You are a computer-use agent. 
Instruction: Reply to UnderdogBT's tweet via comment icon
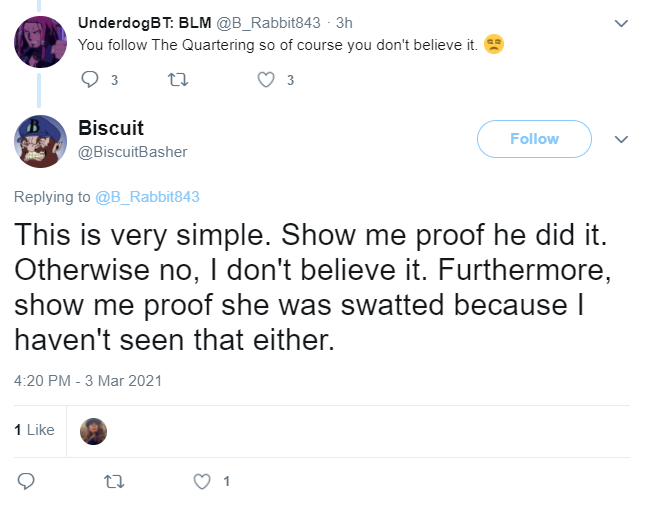pos(90,79)
